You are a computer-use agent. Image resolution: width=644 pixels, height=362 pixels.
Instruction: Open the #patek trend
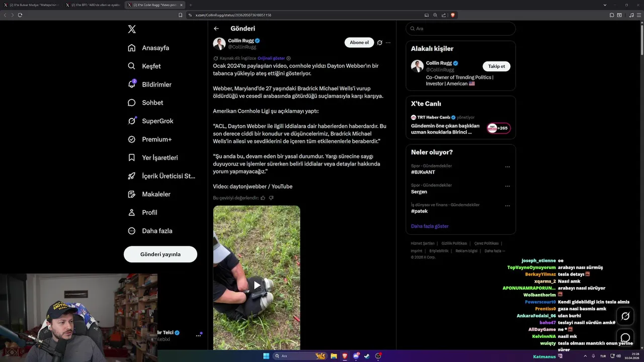point(420,211)
